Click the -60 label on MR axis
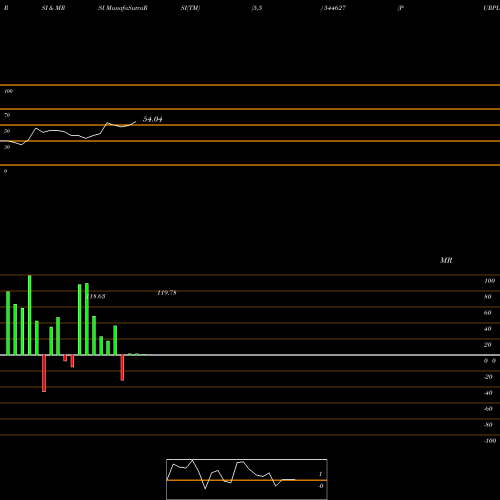Viewport: 500px width, 500px height. (488, 409)
